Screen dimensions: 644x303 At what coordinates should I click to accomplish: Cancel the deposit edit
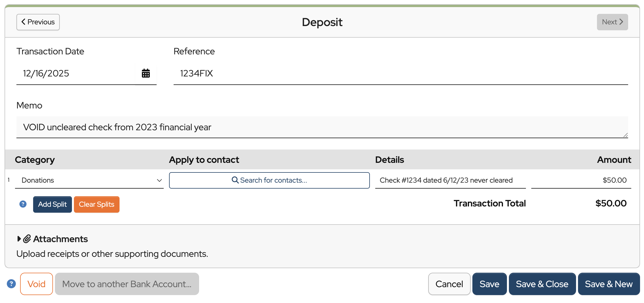pos(449,284)
